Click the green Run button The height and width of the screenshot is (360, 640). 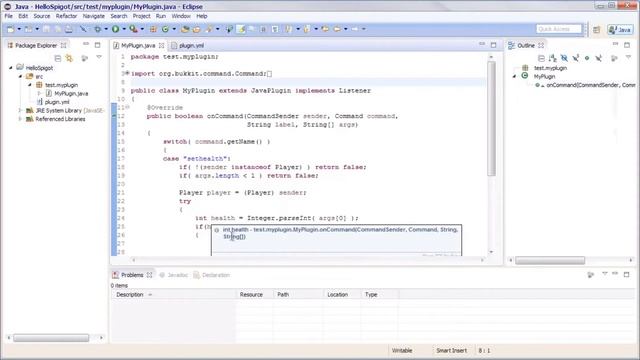pyautogui.click(x=116, y=29)
